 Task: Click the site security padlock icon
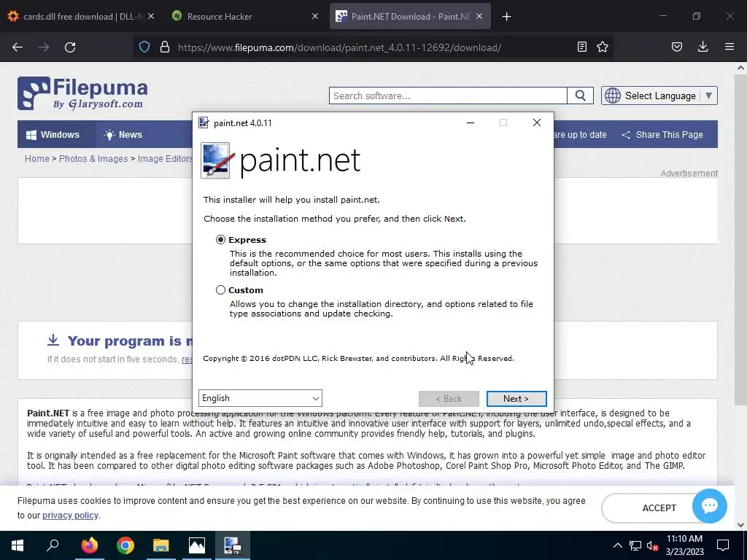tap(165, 47)
